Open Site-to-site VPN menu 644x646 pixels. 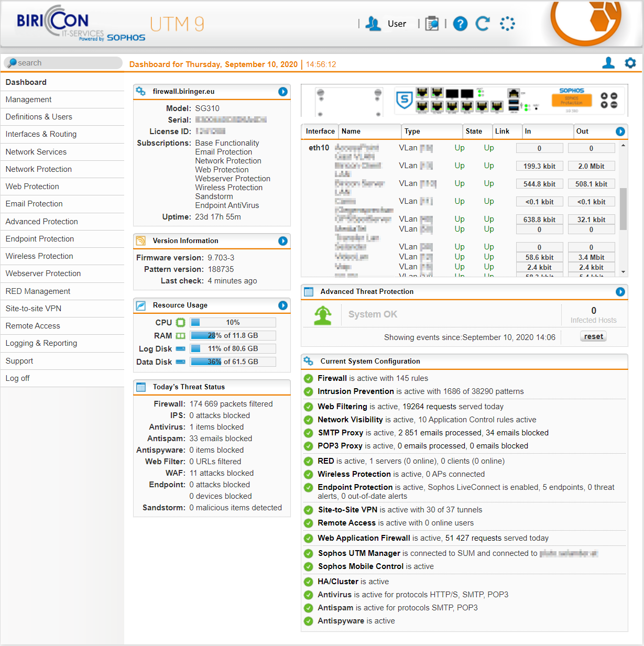62,309
